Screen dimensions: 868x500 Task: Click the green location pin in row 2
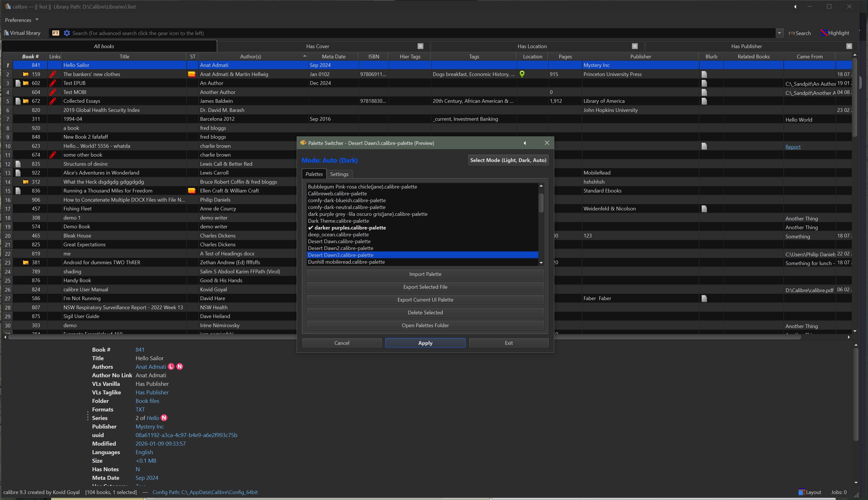click(x=522, y=74)
